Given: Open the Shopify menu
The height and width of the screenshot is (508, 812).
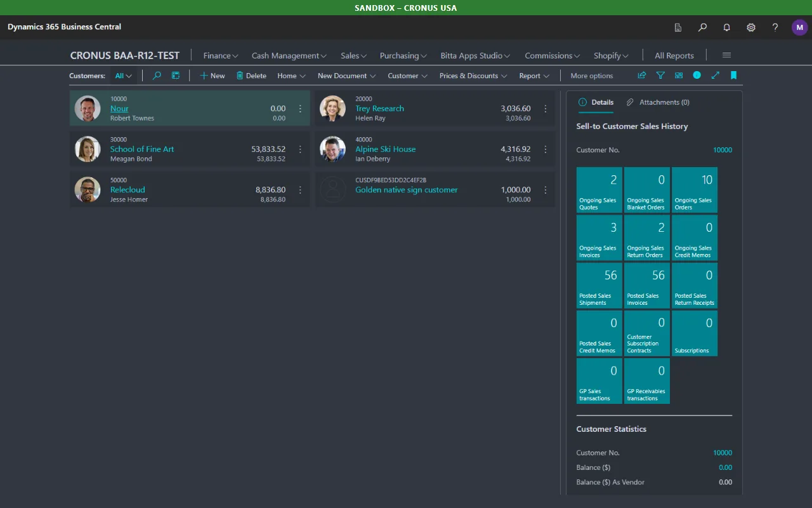Looking at the screenshot, I should 611,55.
